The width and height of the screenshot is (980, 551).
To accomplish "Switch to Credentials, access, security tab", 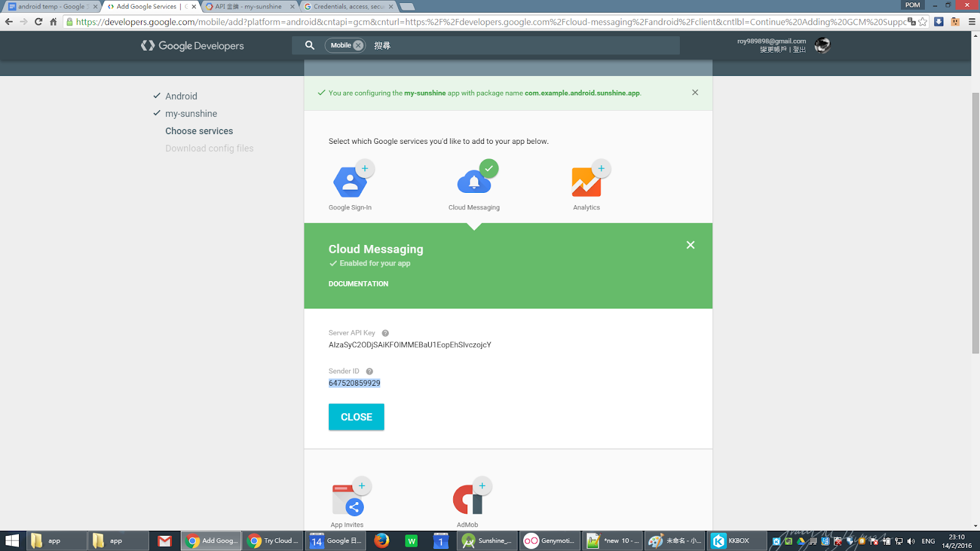I will tap(349, 7).
